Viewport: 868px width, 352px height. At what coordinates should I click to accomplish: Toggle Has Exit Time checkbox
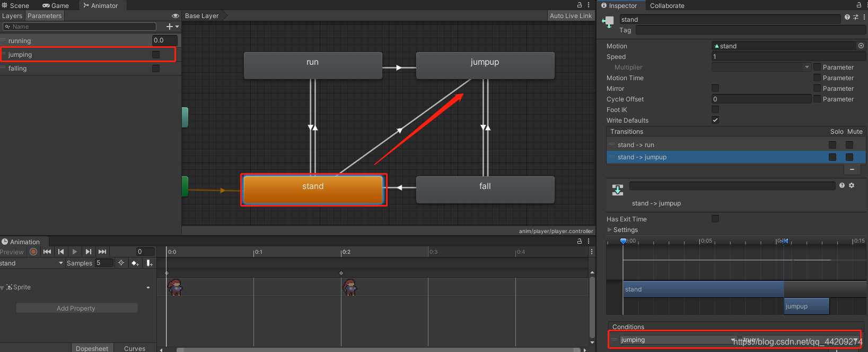715,219
